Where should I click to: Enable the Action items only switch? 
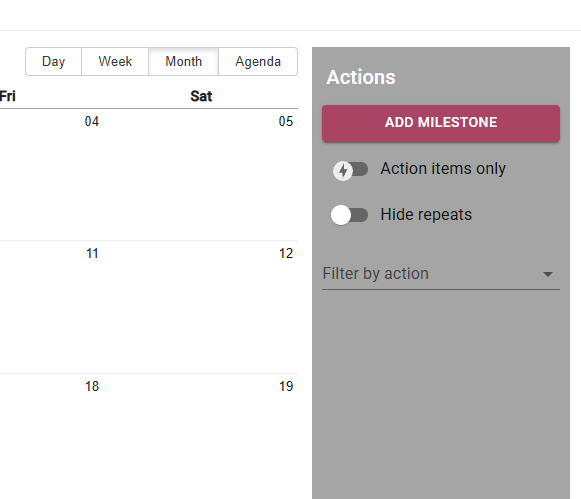(x=350, y=170)
